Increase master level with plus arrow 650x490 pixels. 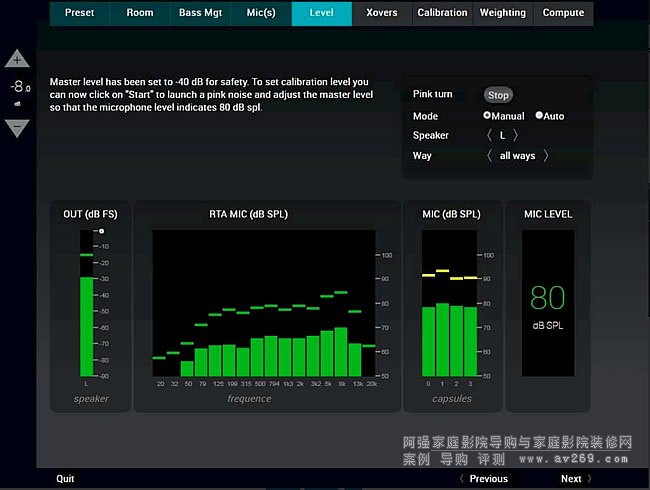pyautogui.click(x=18, y=60)
